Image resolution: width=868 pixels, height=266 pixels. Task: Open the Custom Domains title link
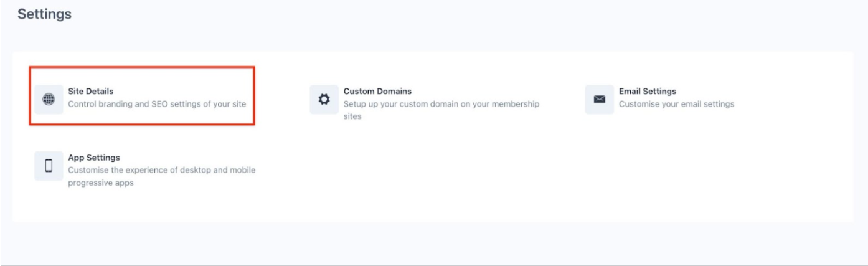pos(377,92)
